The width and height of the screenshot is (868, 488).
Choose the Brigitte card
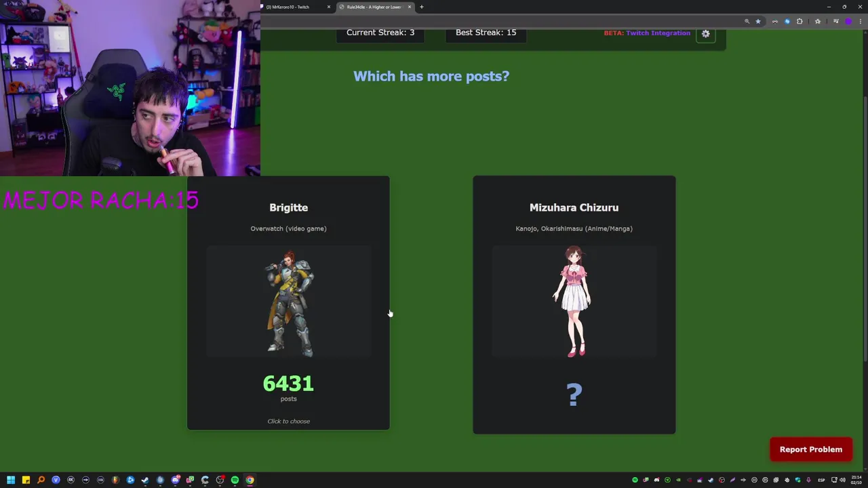tap(288, 303)
